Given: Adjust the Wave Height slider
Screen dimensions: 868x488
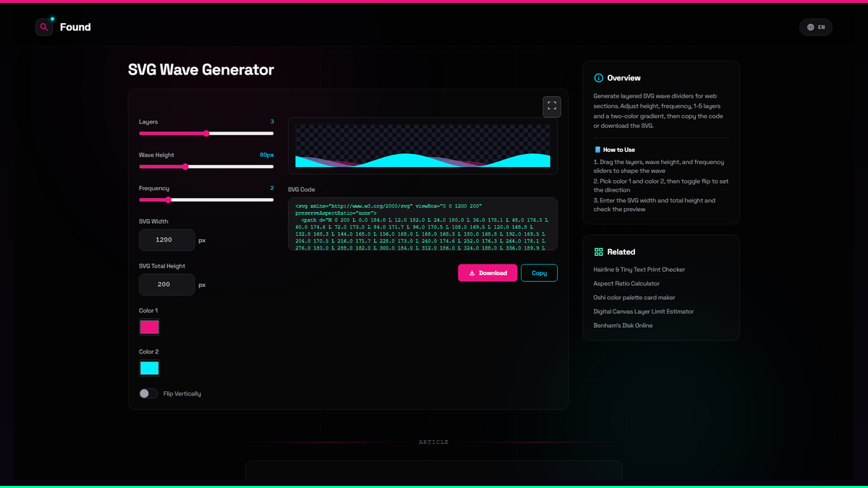Looking at the screenshot, I should [206, 166].
